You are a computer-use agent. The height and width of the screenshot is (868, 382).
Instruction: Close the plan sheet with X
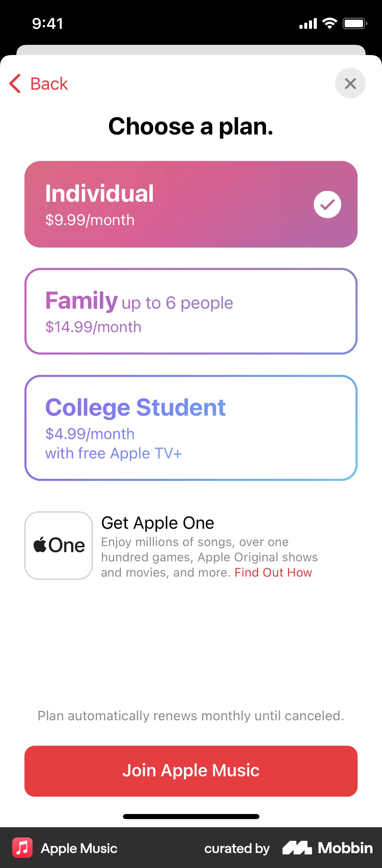coord(350,84)
